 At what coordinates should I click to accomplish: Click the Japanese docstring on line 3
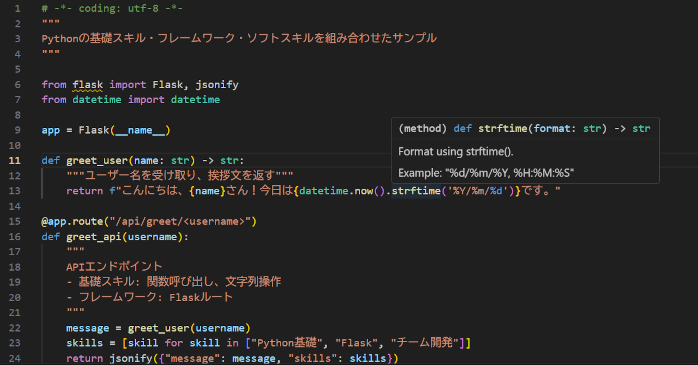coord(239,38)
